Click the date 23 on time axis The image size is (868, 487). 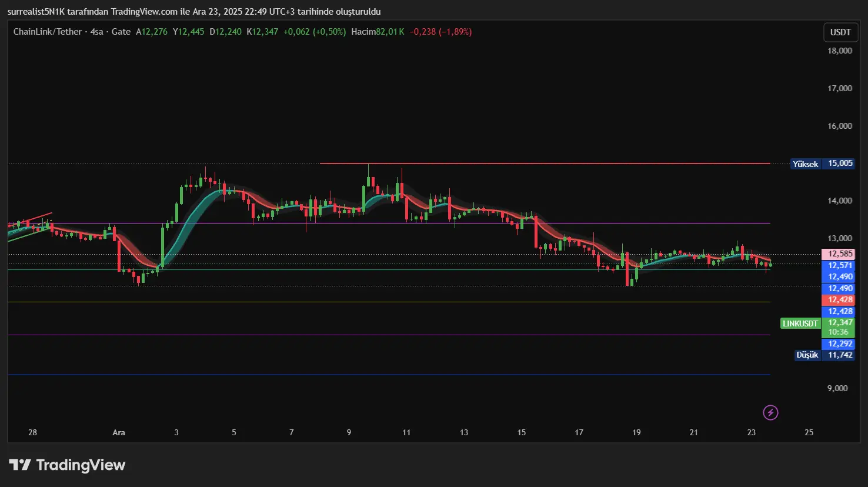click(752, 433)
